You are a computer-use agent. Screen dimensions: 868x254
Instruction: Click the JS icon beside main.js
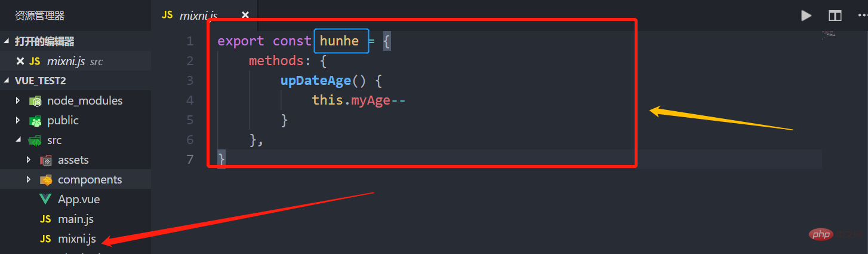pyautogui.click(x=45, y=219)
